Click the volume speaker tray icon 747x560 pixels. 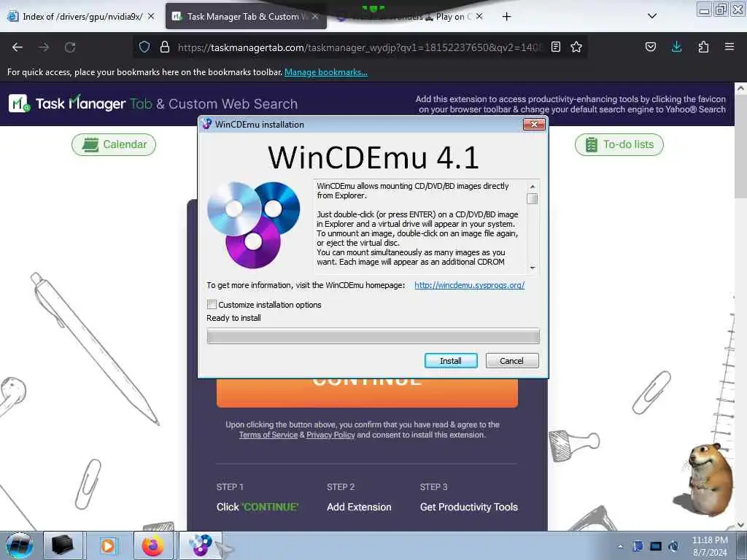673,546
